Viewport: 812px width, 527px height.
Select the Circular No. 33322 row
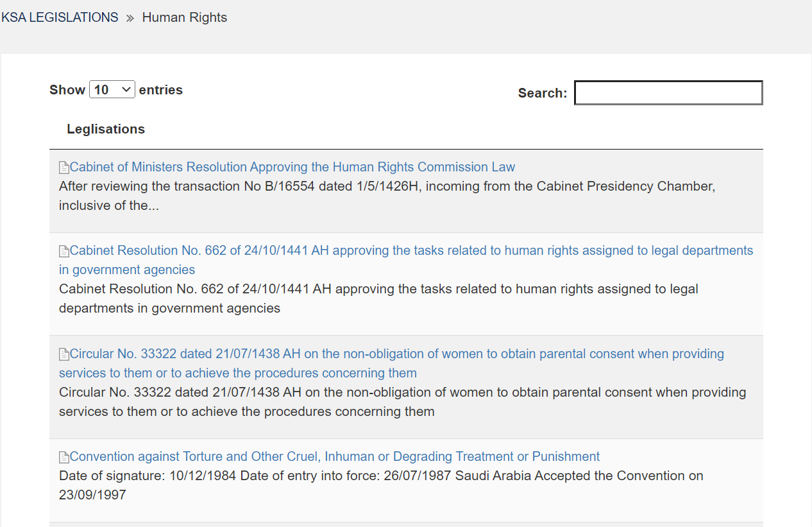tap(406, 386)
